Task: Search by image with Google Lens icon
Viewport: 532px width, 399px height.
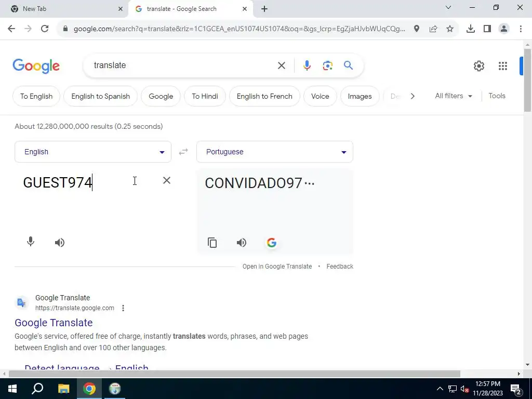Action: (x=327, y=65)
